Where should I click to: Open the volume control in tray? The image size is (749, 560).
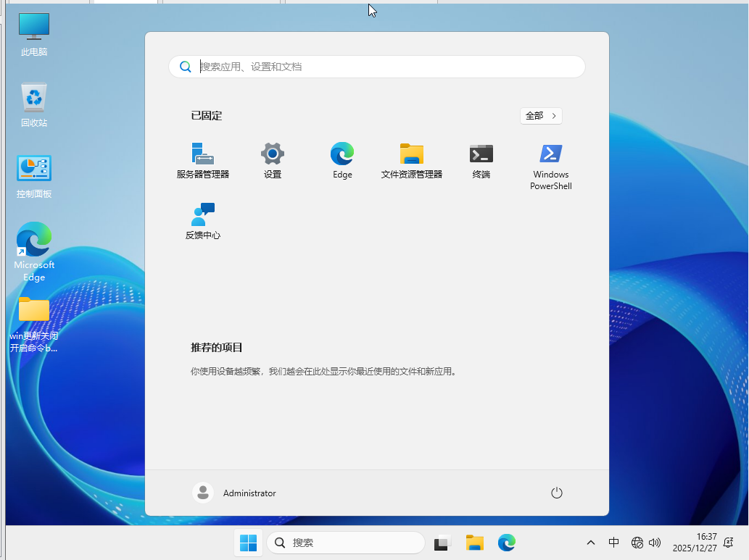pos(655,543)
